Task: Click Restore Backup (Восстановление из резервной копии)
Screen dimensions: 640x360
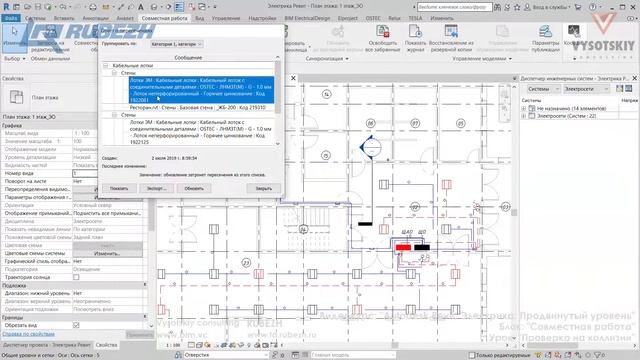Action: [x=451, y=32]
